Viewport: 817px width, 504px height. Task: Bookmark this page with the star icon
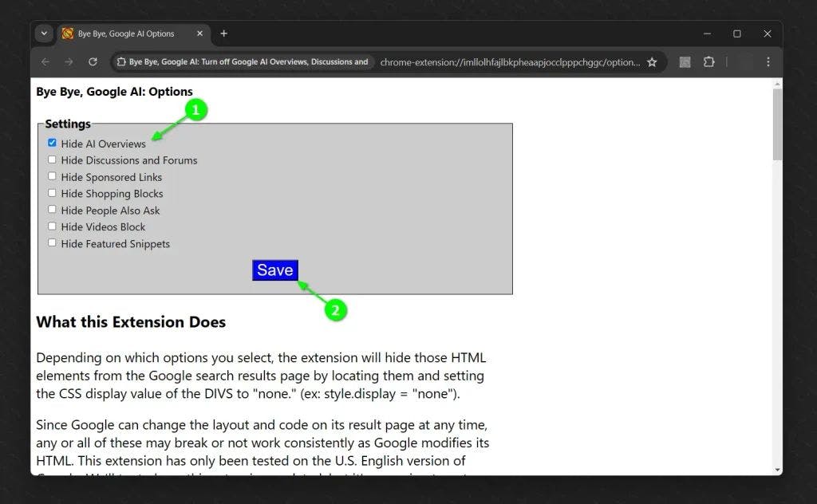[652, 62]
